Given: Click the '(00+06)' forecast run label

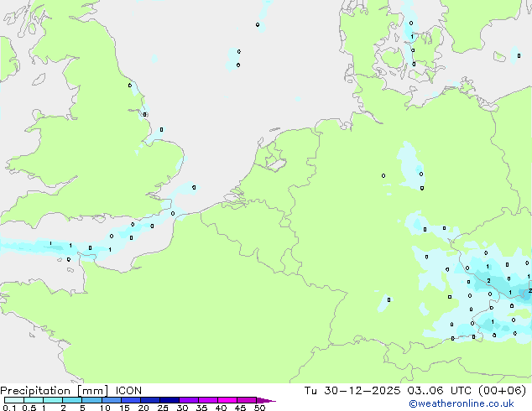Looking at the screenshot, I should tap(503, 390).
